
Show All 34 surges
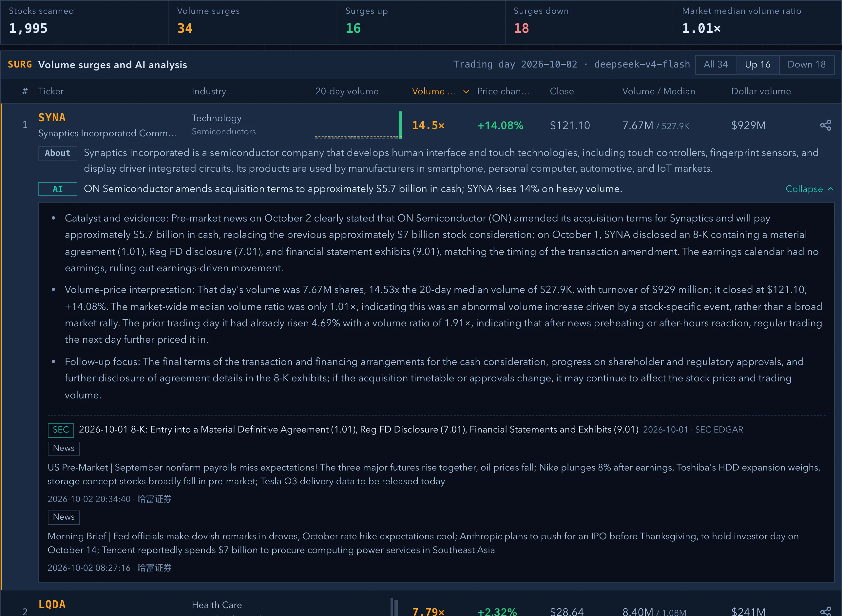coord(716,65)
